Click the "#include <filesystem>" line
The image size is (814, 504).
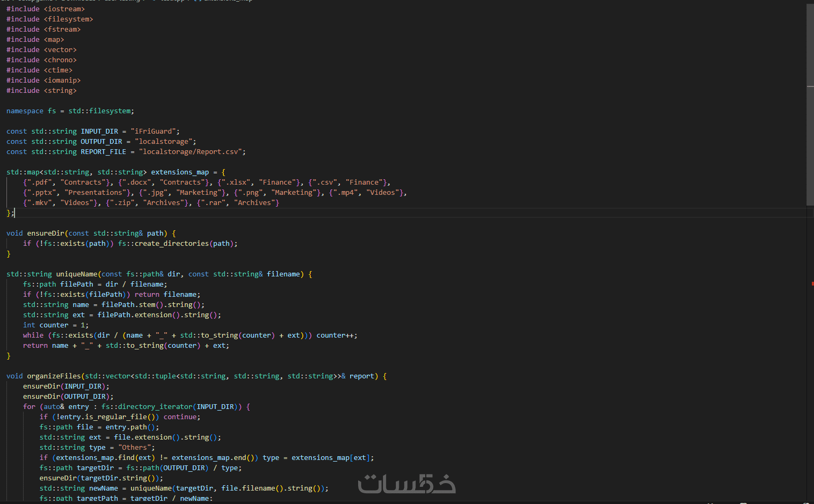coord(50,19)
